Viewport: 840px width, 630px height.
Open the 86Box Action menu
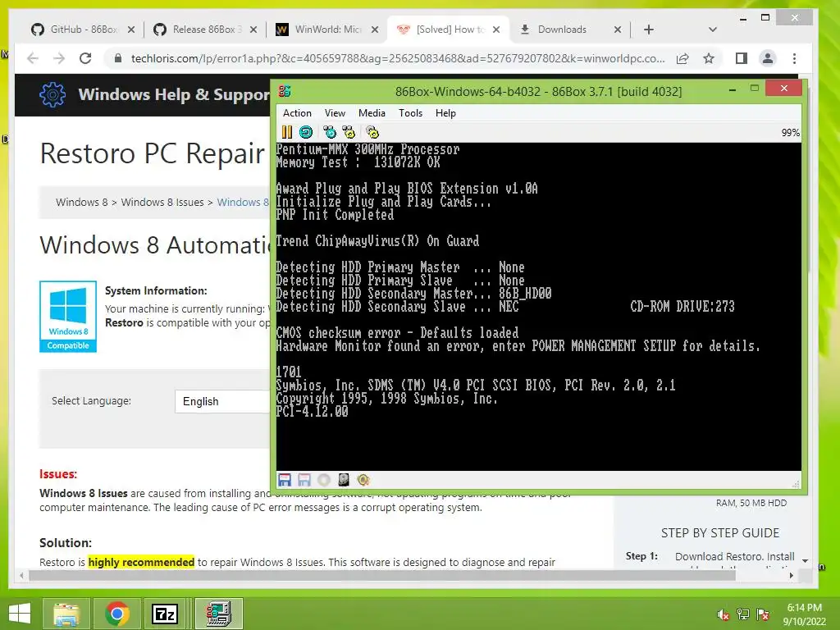click(x=297, y=113)
